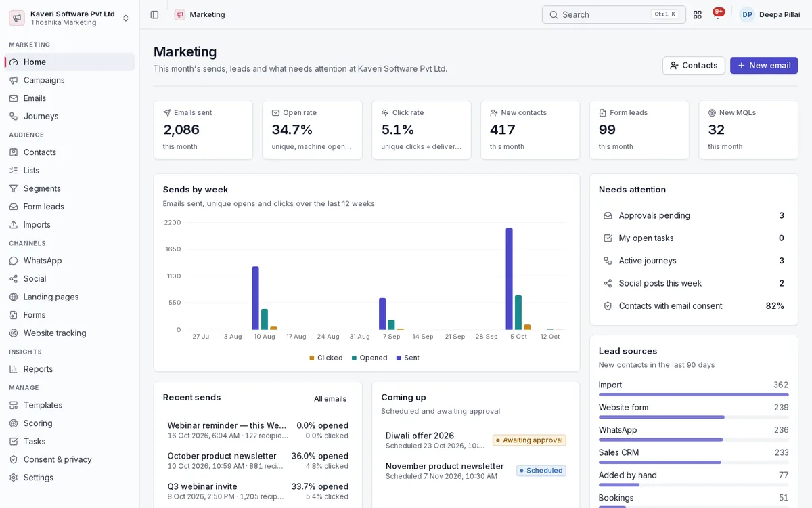Open the October product newsletter send

[258, 461]
